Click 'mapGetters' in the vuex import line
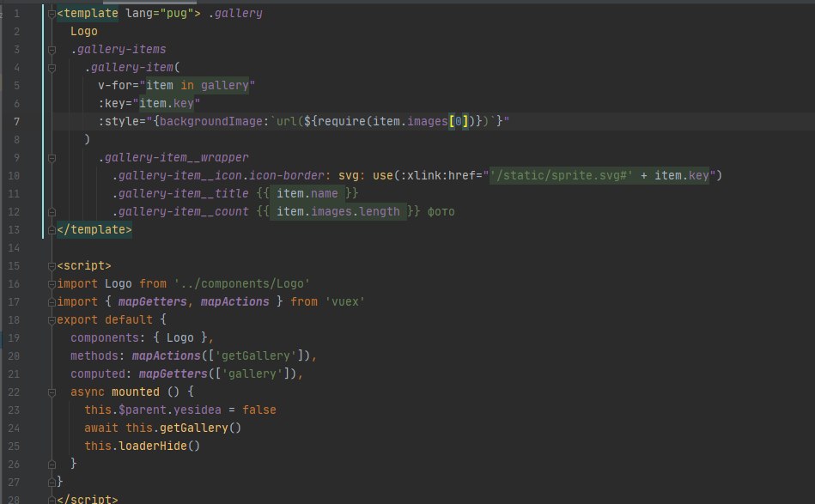The image size is (815, 504). [x=152, y=302]
